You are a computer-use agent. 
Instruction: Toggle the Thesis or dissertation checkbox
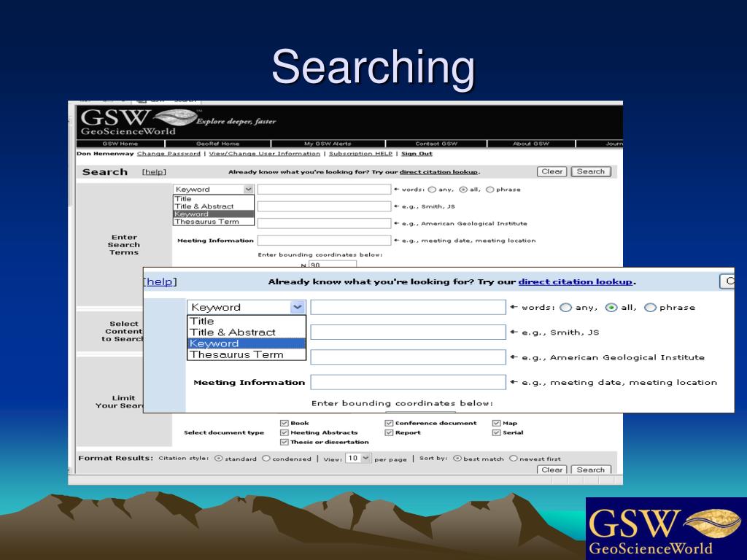coord(285,442)
